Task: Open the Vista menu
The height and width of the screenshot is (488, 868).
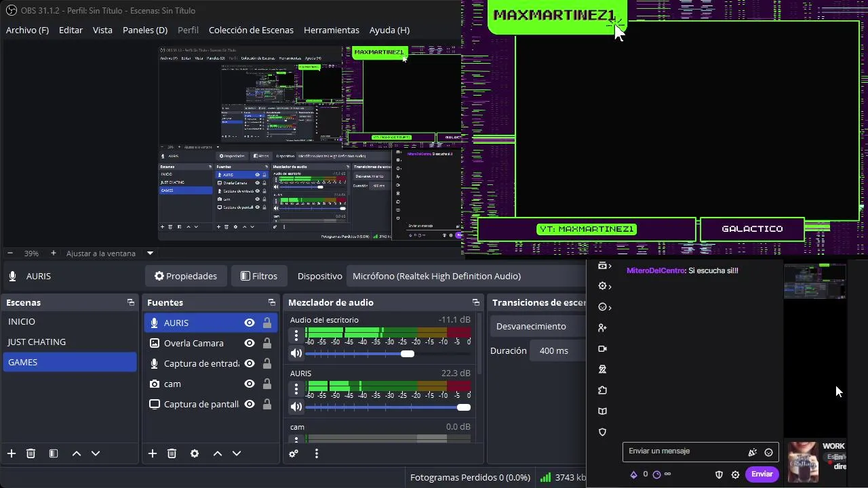Action: tap(102, 30)
